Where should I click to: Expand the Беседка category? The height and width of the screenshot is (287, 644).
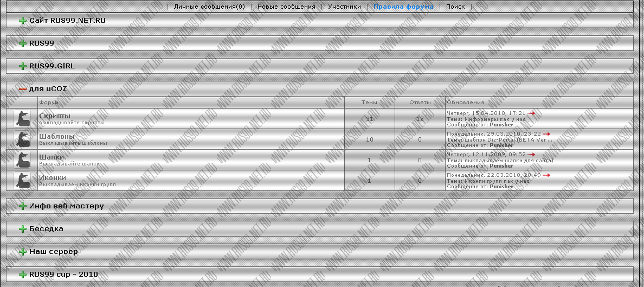coord(23,229)
